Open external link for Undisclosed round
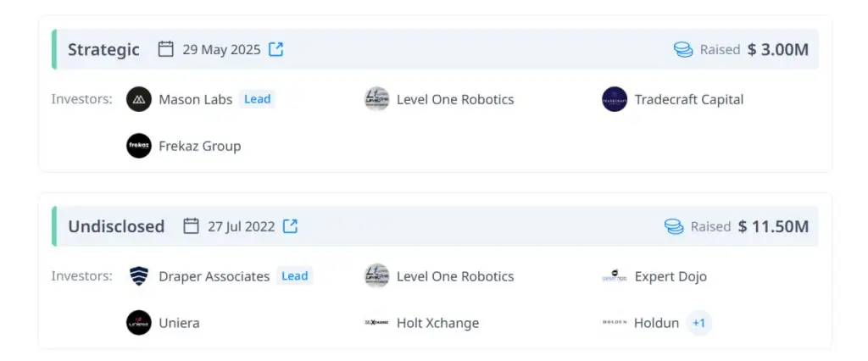 pos(290,226)
